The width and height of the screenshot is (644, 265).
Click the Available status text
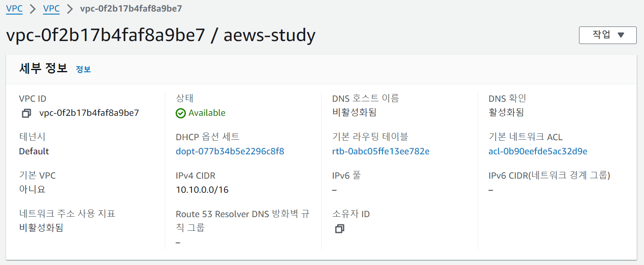point(207,113)
